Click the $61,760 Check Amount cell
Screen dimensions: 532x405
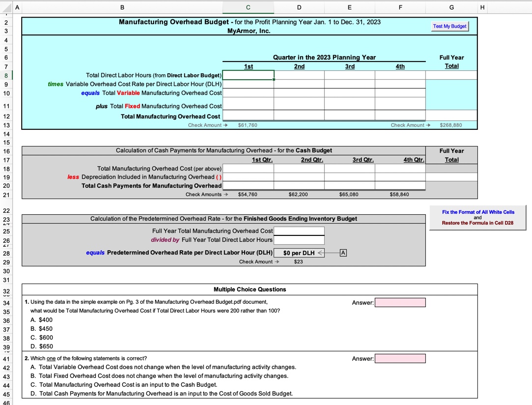click(x=248, y=125)
